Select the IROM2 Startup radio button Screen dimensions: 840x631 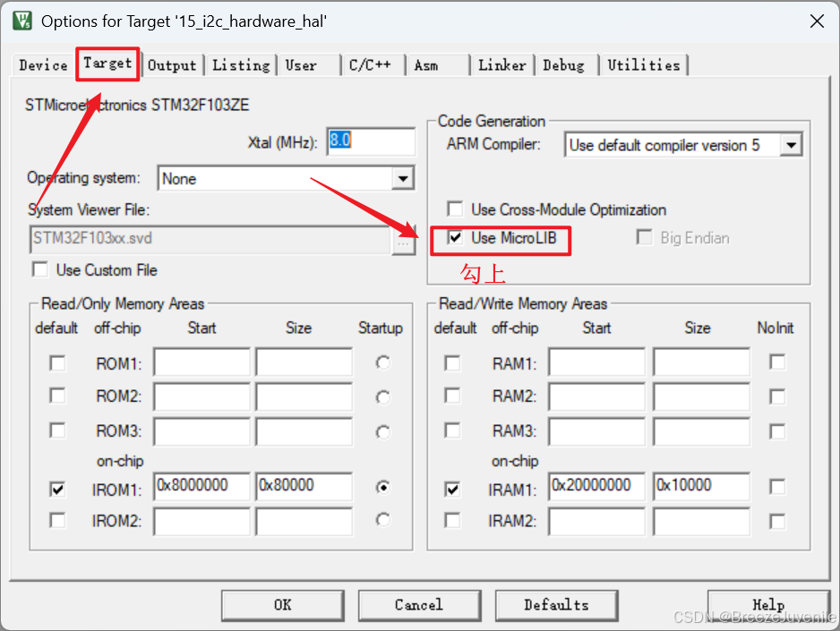(383, 520)
